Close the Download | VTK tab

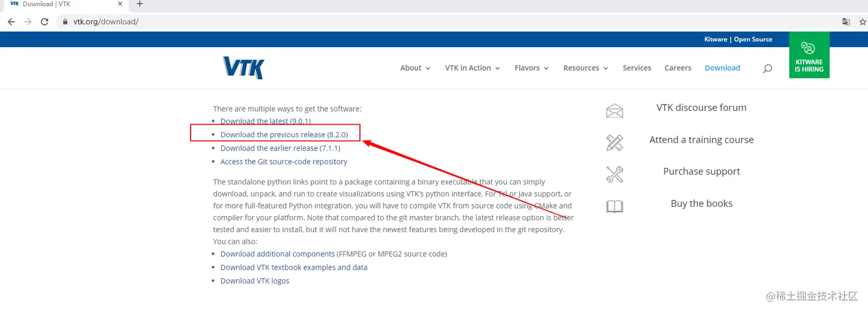[x=119, y=4]
